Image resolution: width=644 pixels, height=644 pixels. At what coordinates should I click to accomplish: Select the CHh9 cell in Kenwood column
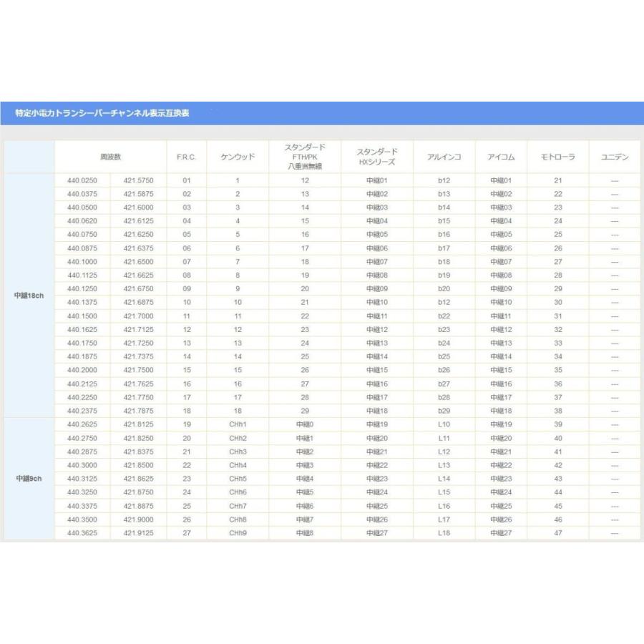pyautogui.click(x=238, y=533)
